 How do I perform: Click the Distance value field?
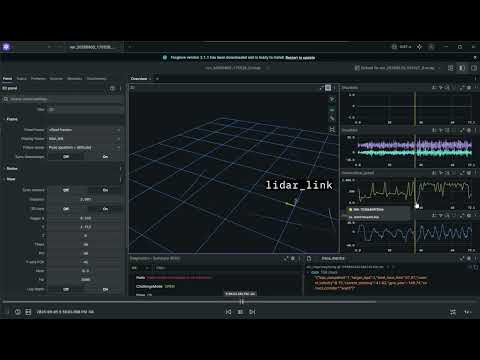(x=85, y=199)
